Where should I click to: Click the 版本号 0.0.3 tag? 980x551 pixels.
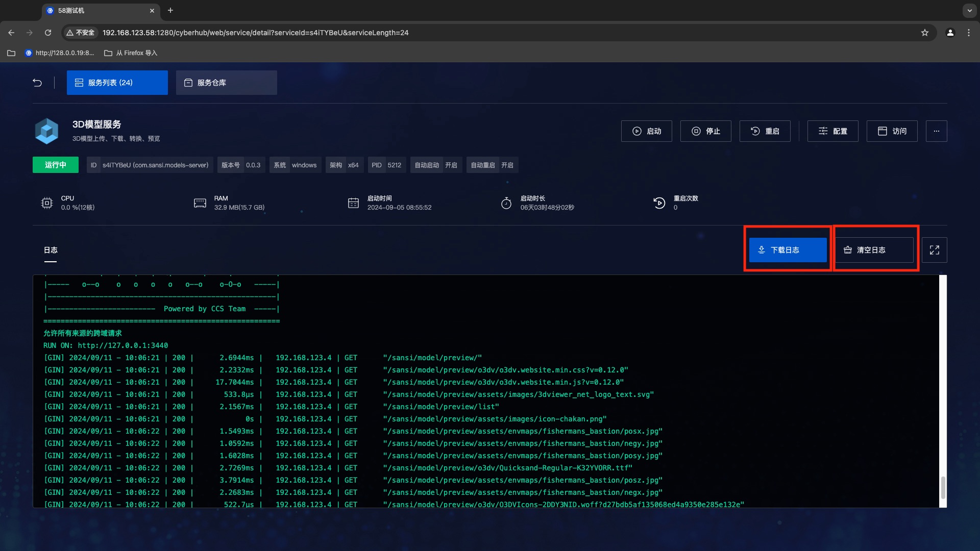241,165
